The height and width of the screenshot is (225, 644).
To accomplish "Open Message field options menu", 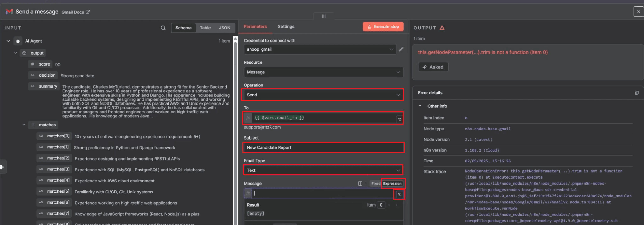I will click(x=366, y=184).
